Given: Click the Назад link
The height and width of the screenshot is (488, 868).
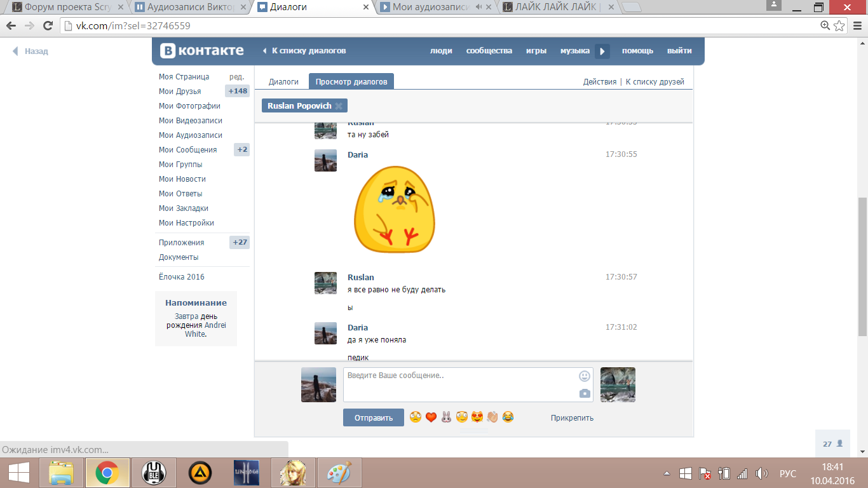Looking at the screenshot, I should click(31, 51).
